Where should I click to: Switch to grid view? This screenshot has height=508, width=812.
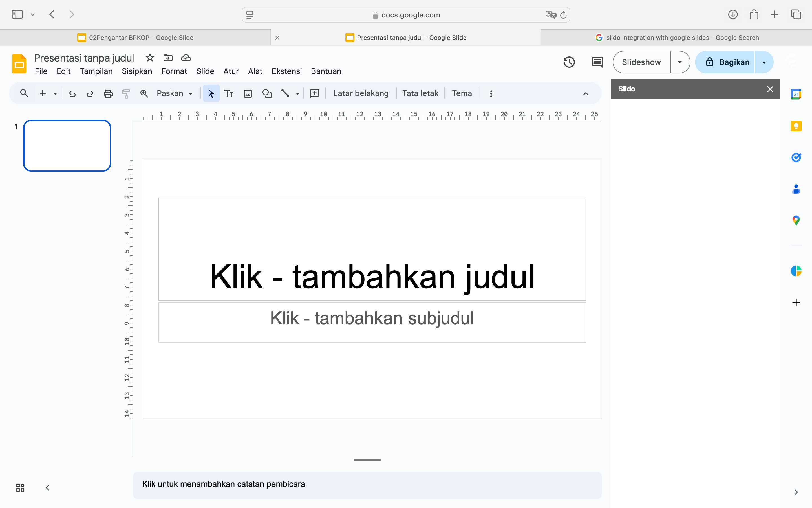[x=20, y=487]
